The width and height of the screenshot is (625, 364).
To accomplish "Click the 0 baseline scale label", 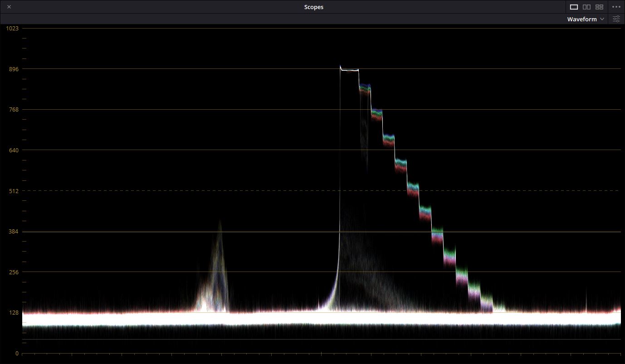I will 16,354.
